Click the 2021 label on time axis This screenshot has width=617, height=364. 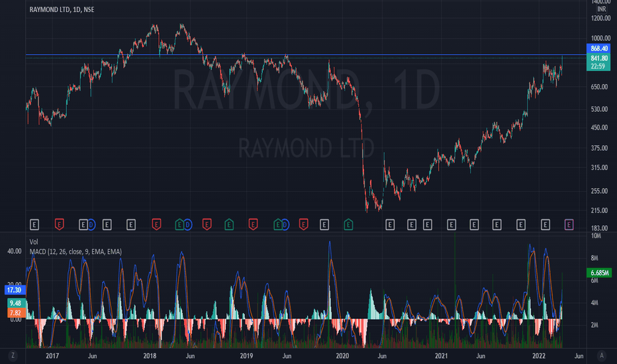coord(441,356)
